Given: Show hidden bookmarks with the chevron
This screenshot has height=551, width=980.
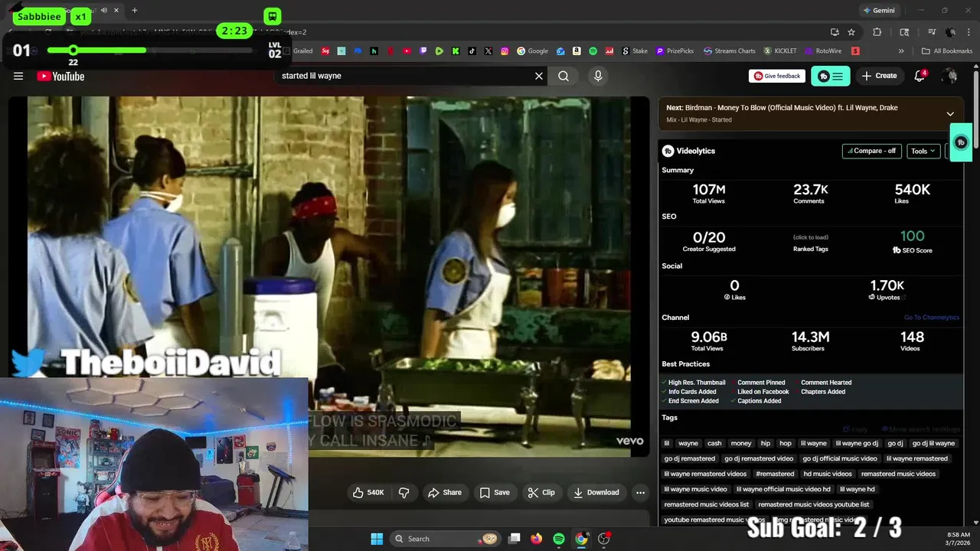Looking at the screenshot, I should (x=901, y=51).
